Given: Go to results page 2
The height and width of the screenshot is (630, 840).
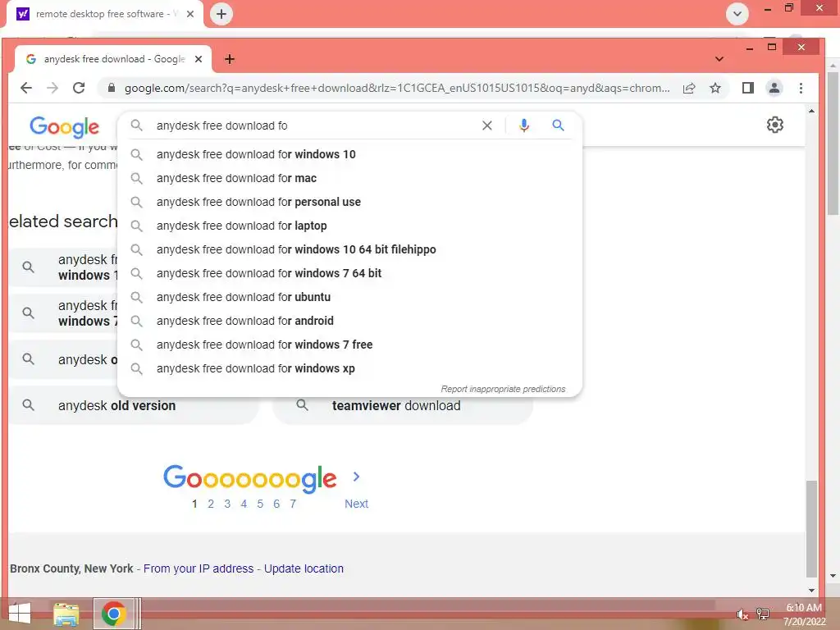Looking at the screenshot, I should click(x=211, y=504).
